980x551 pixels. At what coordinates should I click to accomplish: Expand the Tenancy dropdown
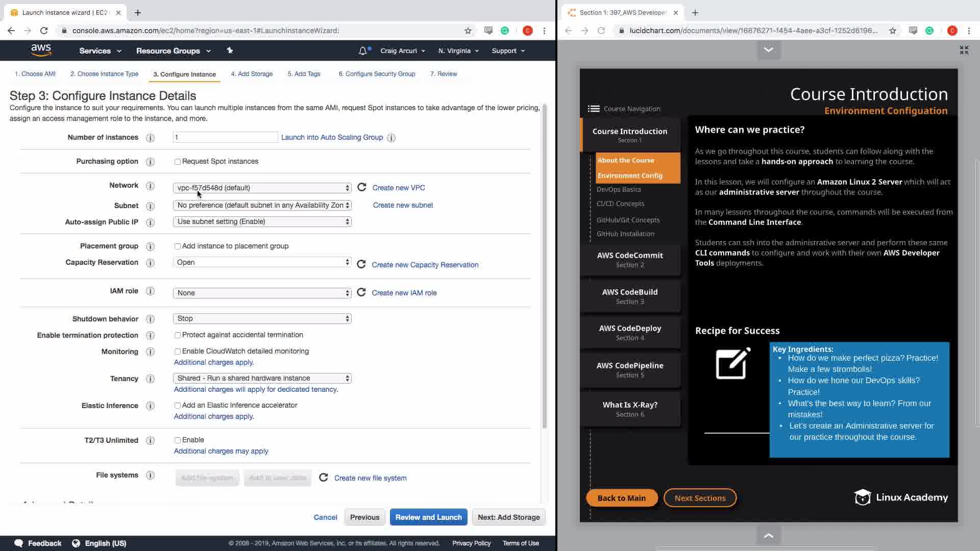pos(262,378)
